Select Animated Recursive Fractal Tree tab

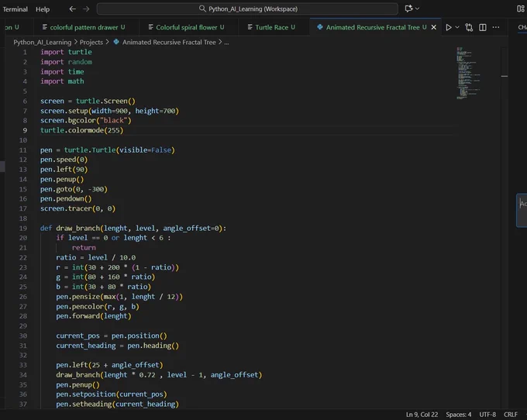pyautogui.click(x=373, y=27)
